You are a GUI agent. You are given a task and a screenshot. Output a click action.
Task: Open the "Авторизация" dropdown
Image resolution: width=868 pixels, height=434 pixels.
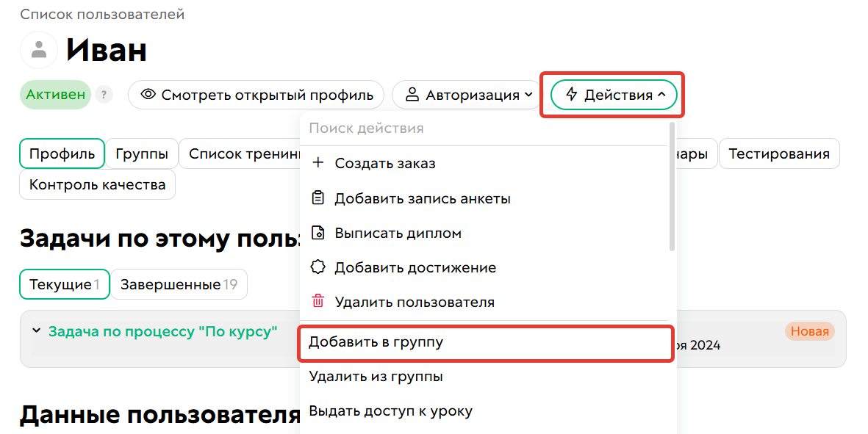[x=467, y=94]
